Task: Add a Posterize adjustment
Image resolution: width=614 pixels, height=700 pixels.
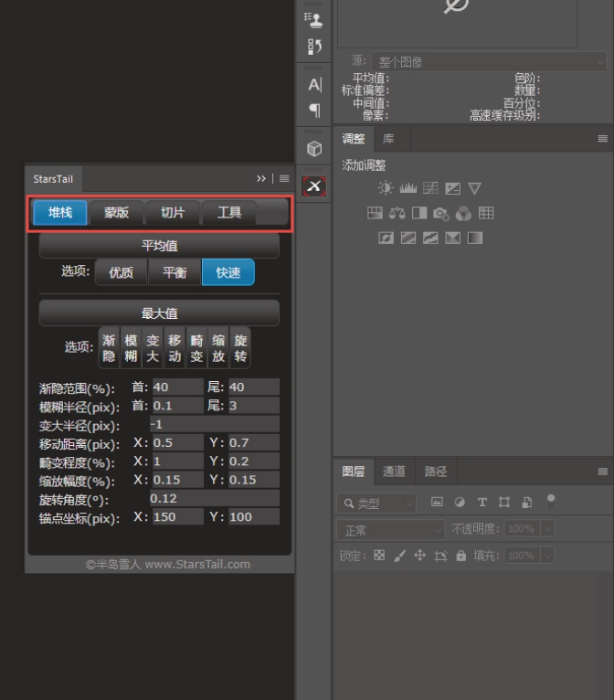Action: point(408,238)
